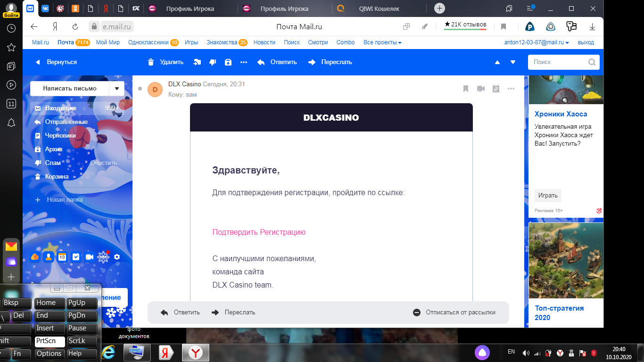
Task: Click Ответить in the blue toolbar
Action: [x=277, y=62]
